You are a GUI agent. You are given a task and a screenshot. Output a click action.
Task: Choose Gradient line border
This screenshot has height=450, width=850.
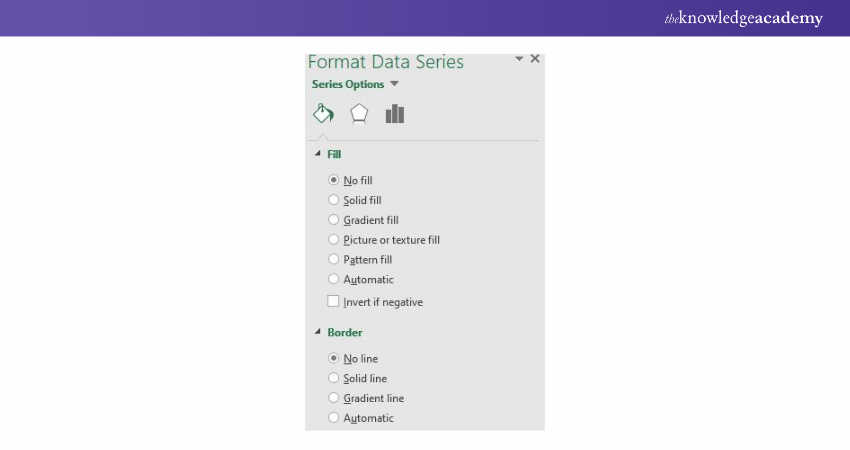pos(334,398)
